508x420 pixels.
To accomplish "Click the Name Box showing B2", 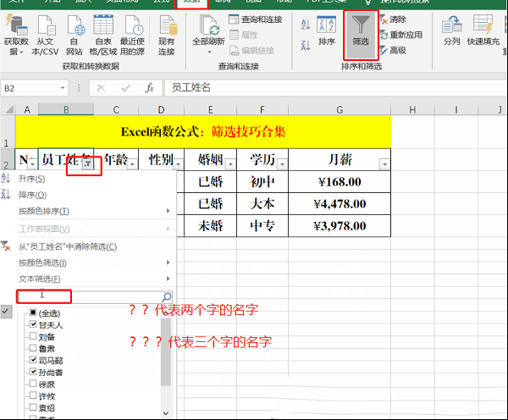I will click(x=30, y=88).
